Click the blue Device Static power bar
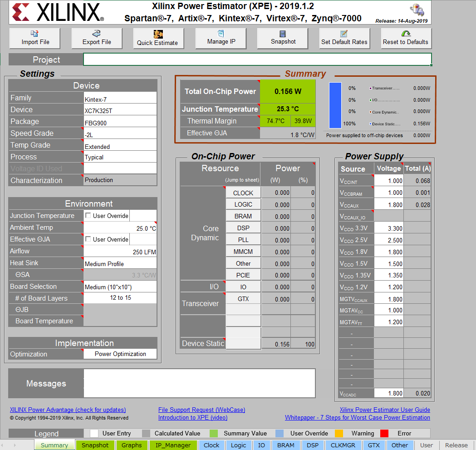 click(335, 105)
